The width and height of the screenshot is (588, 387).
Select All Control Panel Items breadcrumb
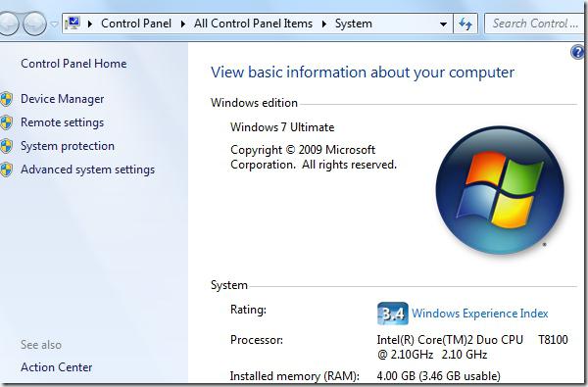[x=253, y=24]
